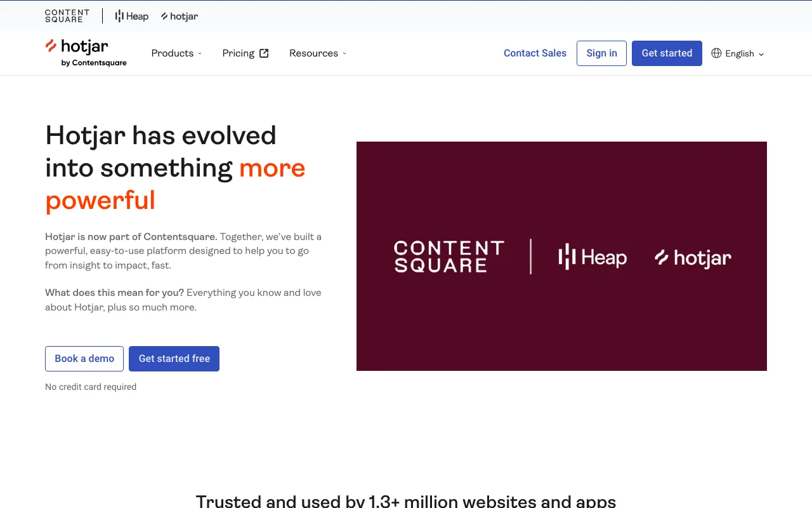Click the 'No credit card required' text
Viewport: 812px width, 508px height.
pos(91,387)
